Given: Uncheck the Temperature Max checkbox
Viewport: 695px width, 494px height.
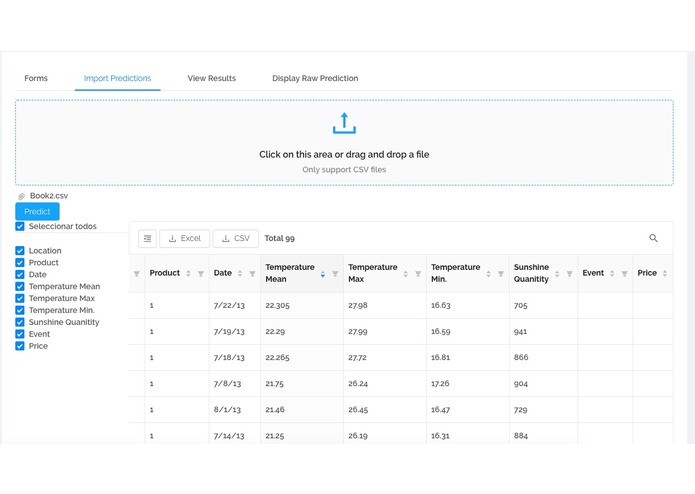Looking at the screenshot, I should point(20,299).
